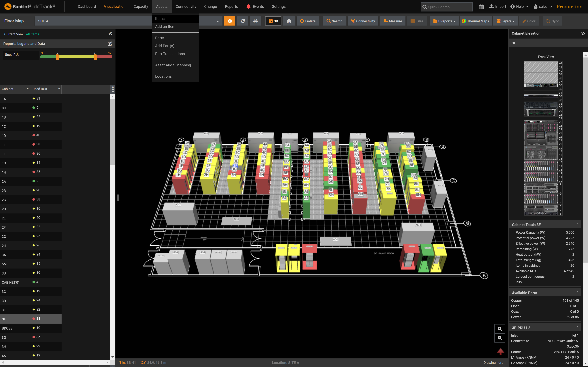Select the Visualization tab
This screenshot has height=367, width=588.
point(115,6)
